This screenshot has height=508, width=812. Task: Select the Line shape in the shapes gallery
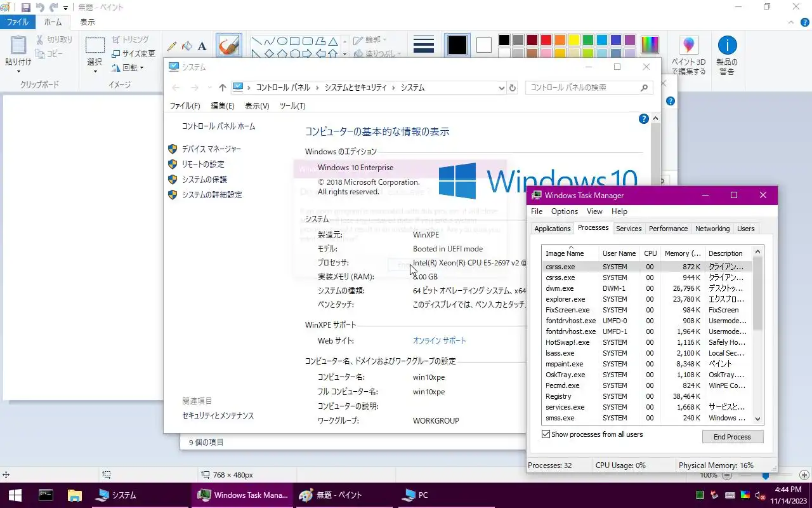257,41
